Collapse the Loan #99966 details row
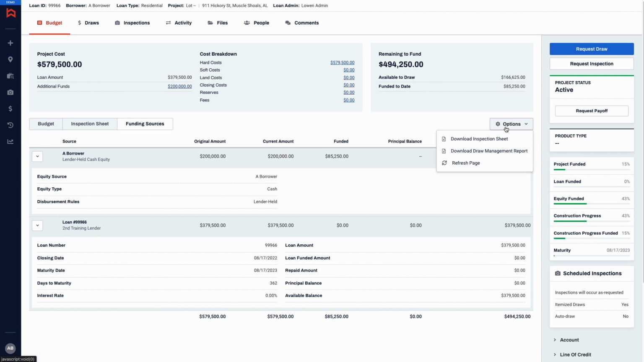 (x=37, y=225)
